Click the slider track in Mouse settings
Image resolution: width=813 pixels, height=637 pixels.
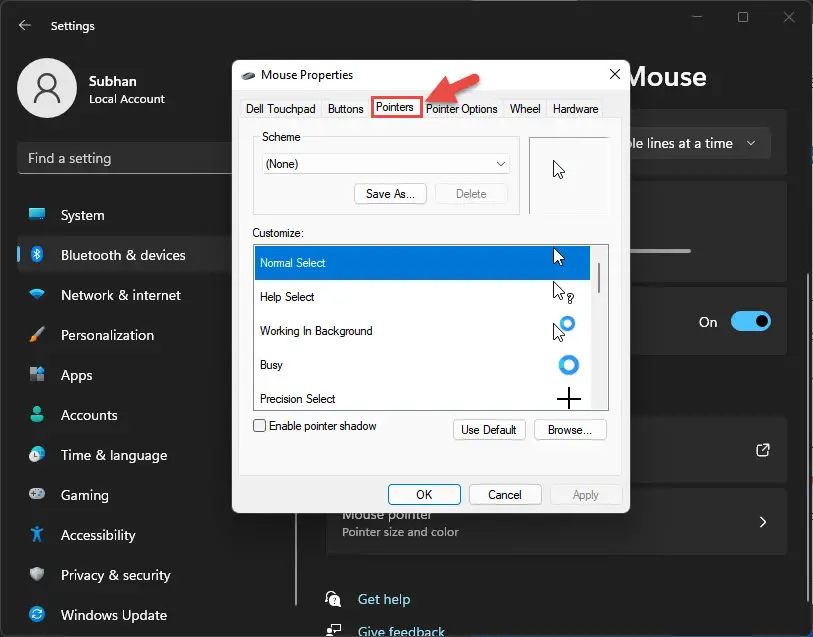pos(660,251)
